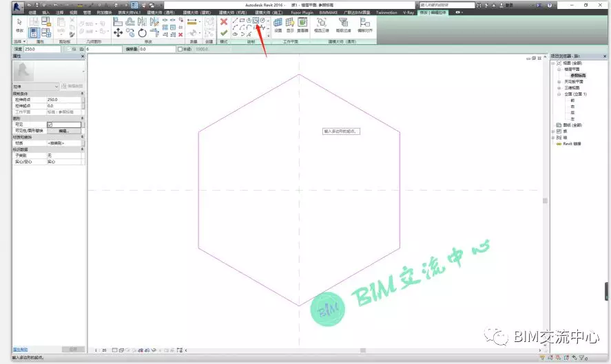611x364 pixels.
Task: Select the Start-End-Radius Arc draw tool
Action: click(x=235, y=28)
